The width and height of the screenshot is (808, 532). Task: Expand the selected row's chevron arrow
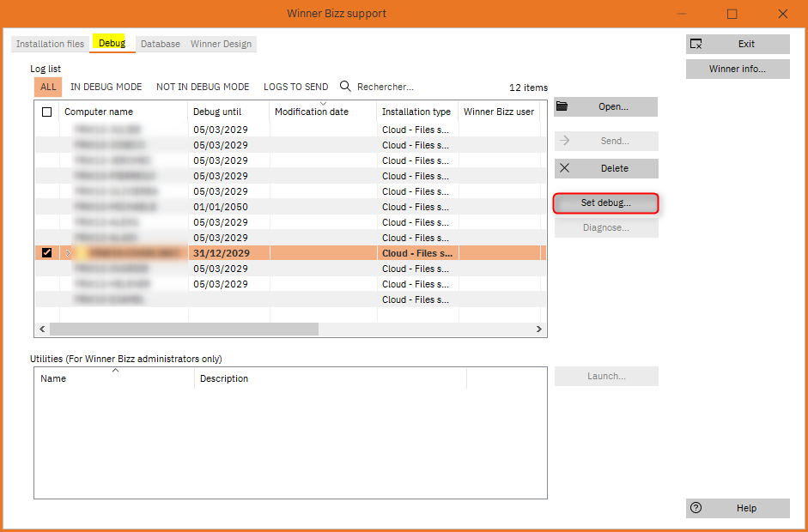[68, 253]
